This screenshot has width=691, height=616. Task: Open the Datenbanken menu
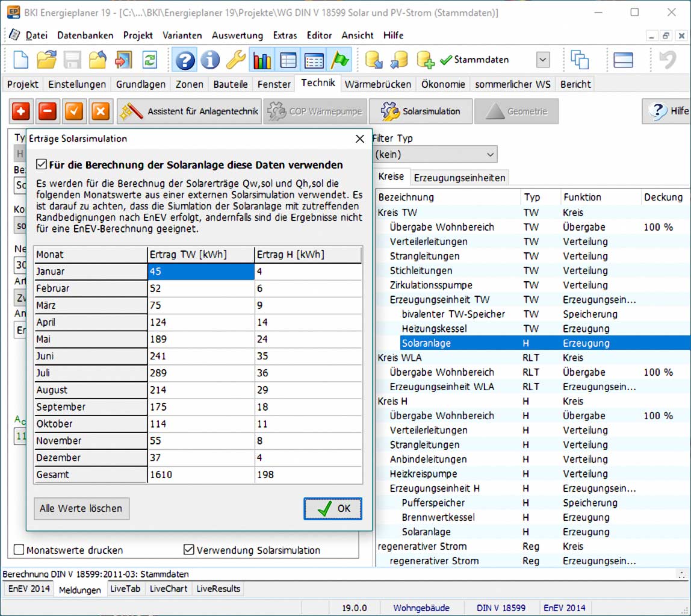tap(85, 36)
